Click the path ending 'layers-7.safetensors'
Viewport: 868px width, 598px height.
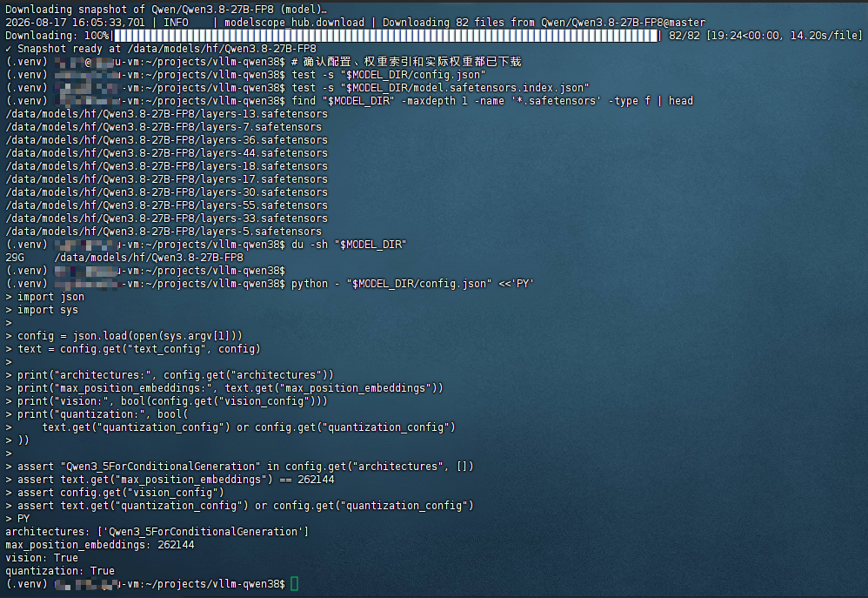pyautogui.click(x=164, y=127)
